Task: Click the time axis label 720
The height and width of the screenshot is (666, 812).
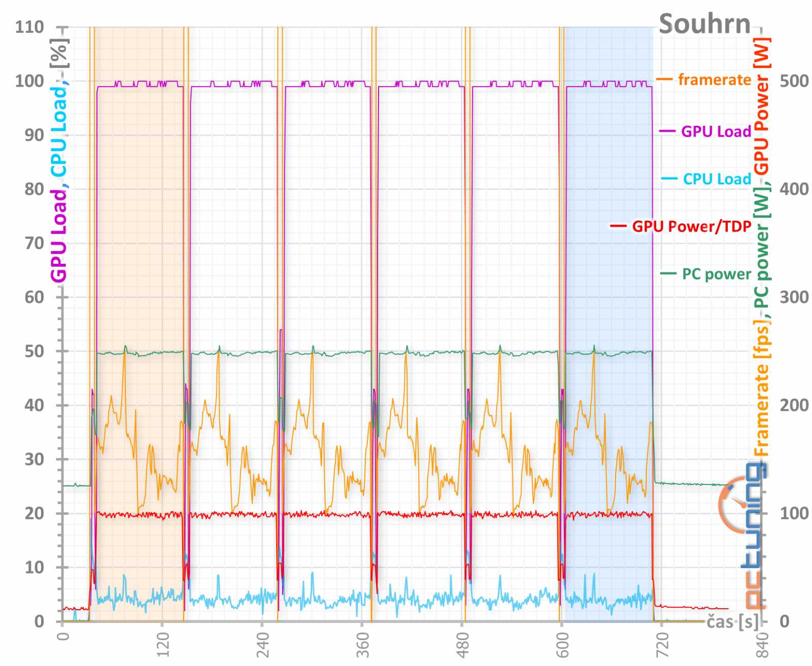Action: pos(662,644)
